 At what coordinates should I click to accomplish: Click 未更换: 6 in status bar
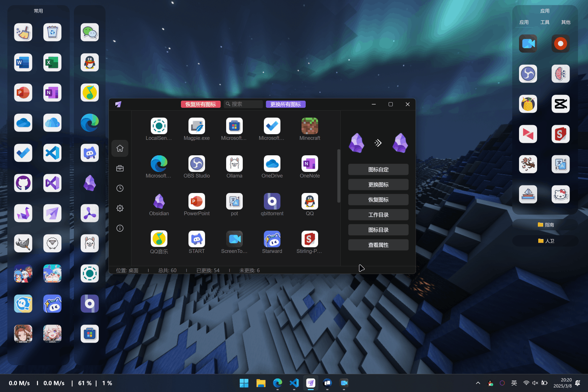click(x=250, y=270)
